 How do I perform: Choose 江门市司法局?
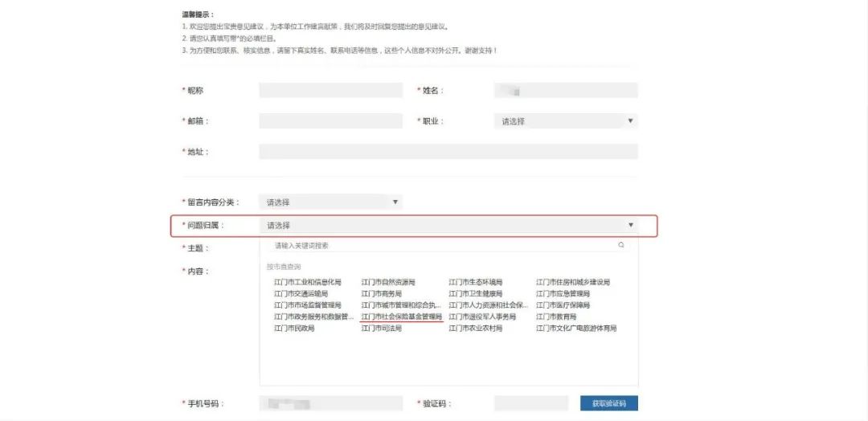pyautogui.click(x=382, y=329)
